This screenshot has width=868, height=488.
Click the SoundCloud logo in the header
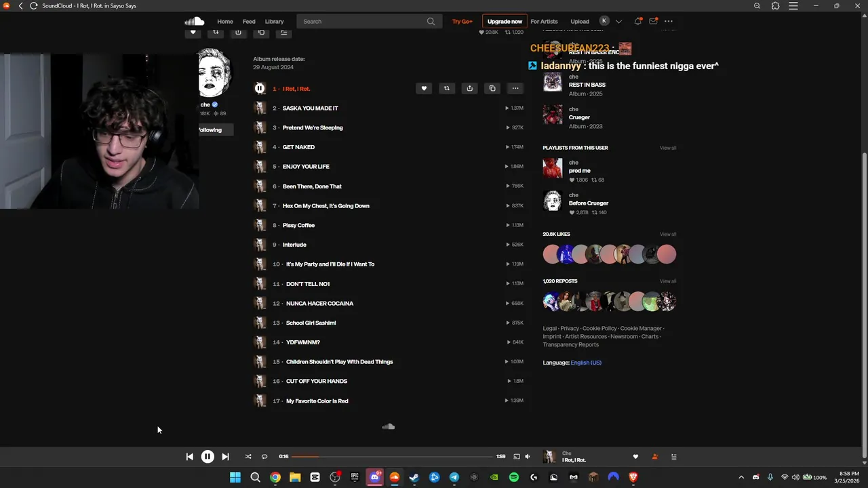click(x=194, y=21)
